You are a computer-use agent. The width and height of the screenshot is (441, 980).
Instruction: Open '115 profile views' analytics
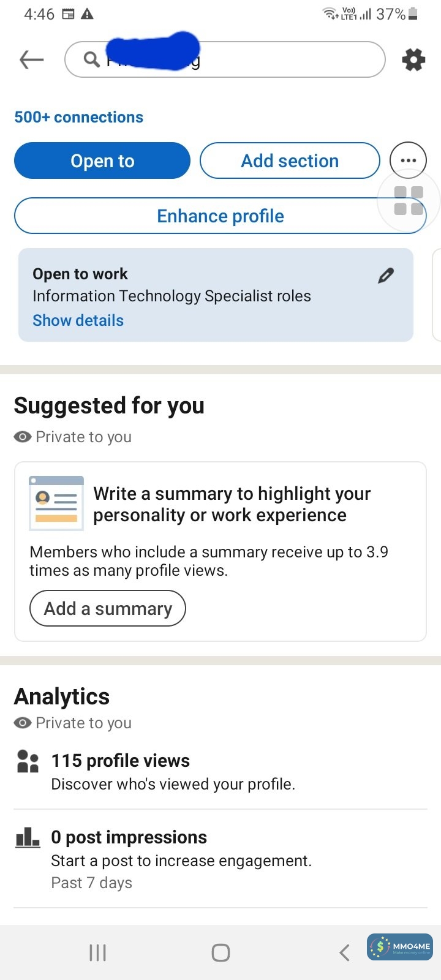[x=121, y=761]
